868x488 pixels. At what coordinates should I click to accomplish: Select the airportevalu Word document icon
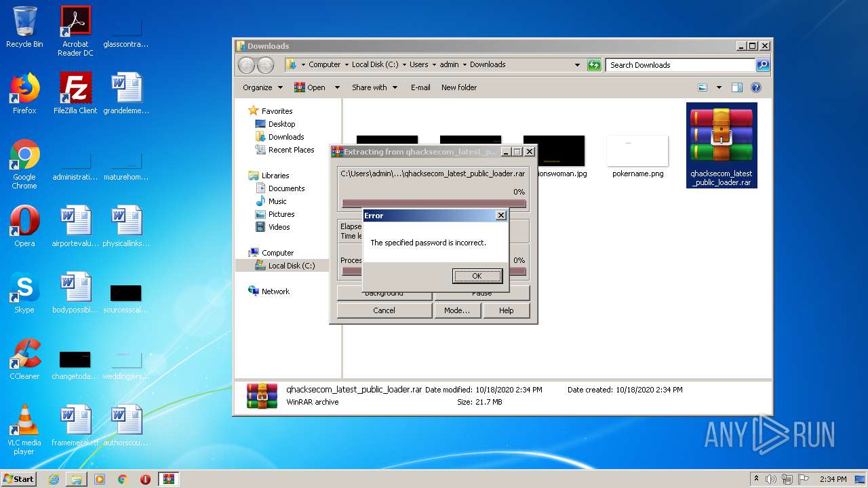(x=75, y=226)
